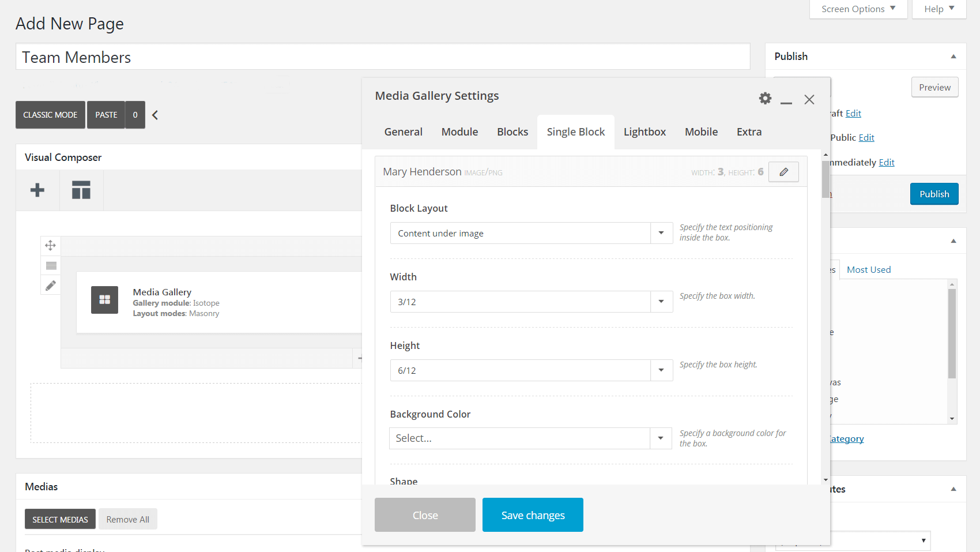The image size is (980, 552).
Task: Switch to the General tab
Action: (x=404, y=132)
